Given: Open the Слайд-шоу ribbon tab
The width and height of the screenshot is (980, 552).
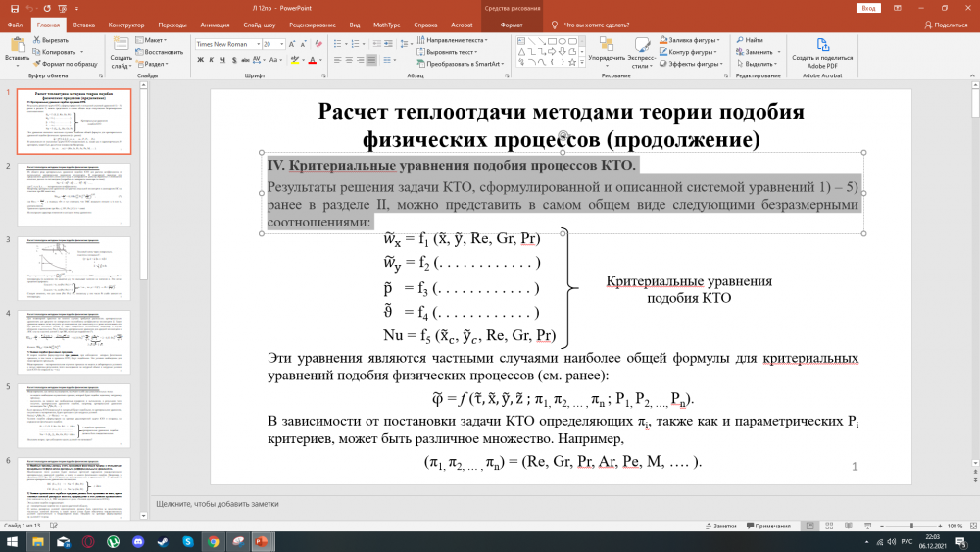Looking at the screenshot, I should click(x=260, y=25).
